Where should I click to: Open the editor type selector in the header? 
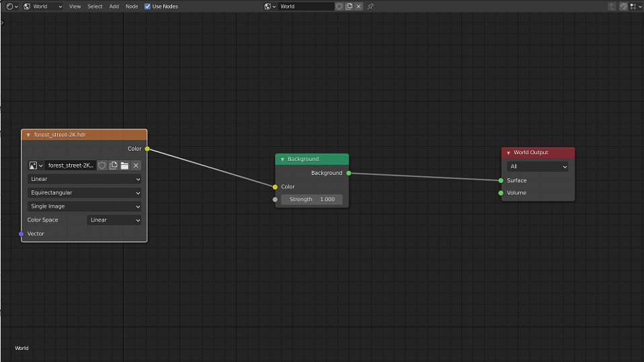(12, 6)
